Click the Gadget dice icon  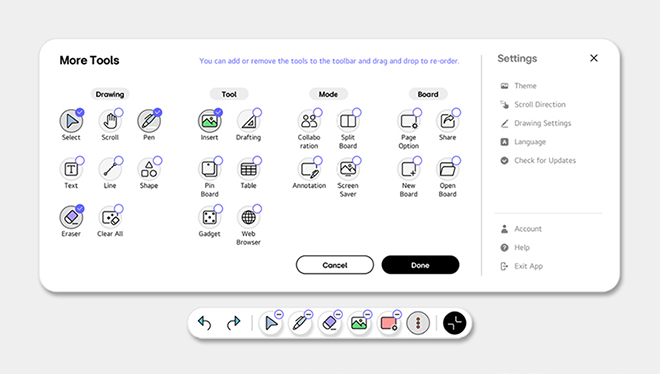pyautogui.click(x=210, y=218)
